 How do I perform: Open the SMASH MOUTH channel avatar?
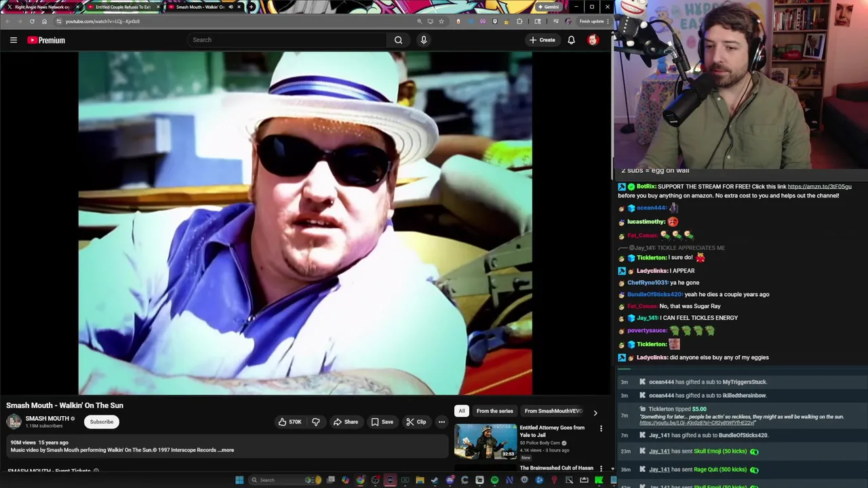coord(14,422)
